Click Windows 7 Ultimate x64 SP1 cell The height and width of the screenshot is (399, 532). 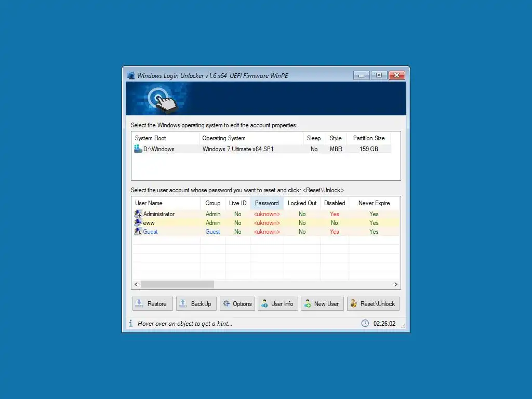pyautogui.click(x=238, y=149)
